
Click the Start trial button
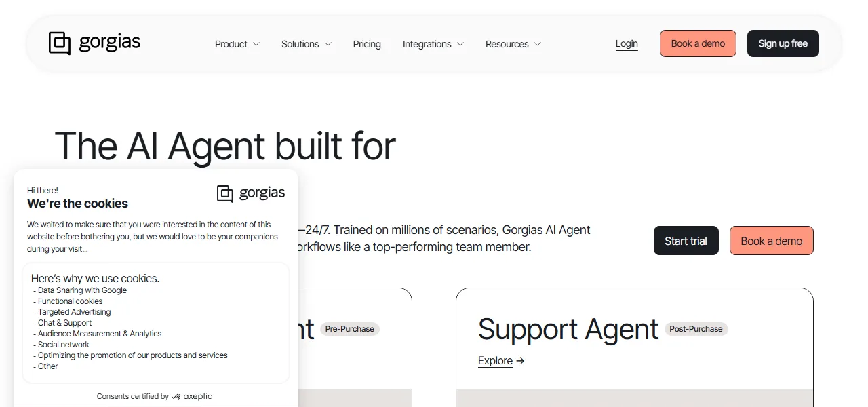click(686, 241)
